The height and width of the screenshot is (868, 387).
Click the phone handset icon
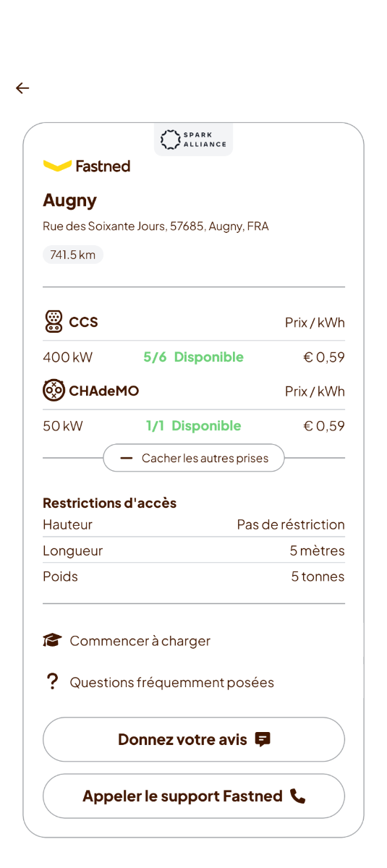(297, 796)
